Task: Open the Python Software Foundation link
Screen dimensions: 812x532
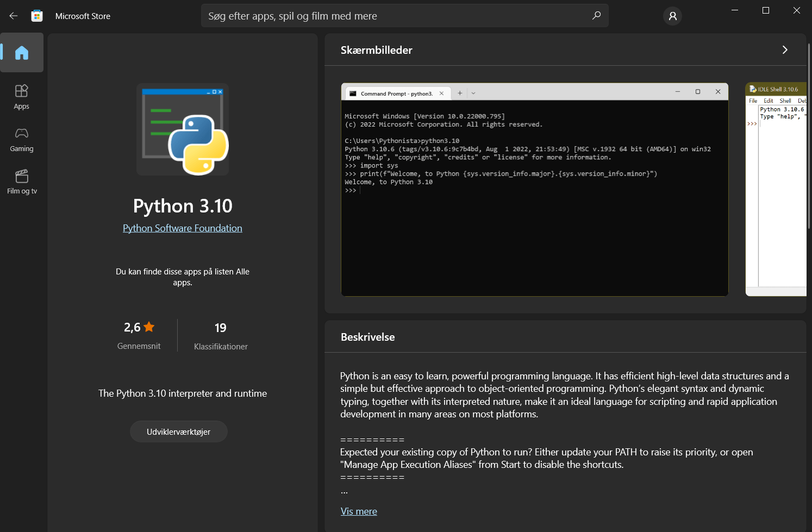Action: click(x=182, y=228)
